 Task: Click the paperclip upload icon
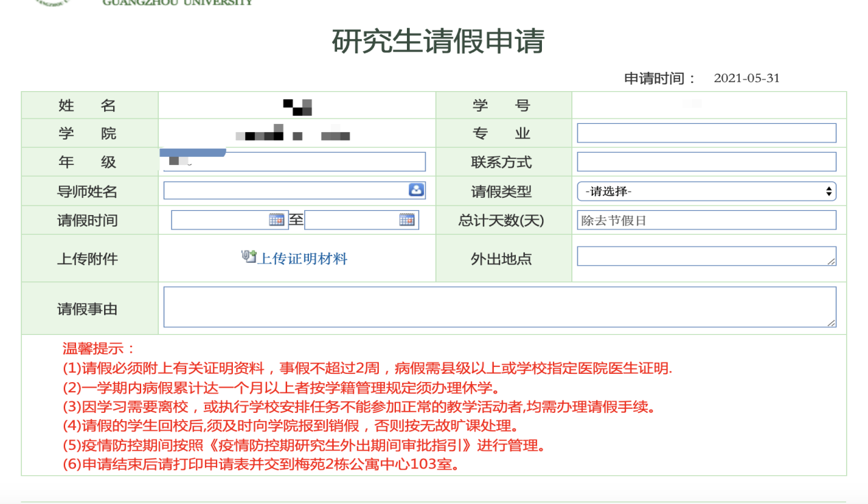click(x=248, y=257)
